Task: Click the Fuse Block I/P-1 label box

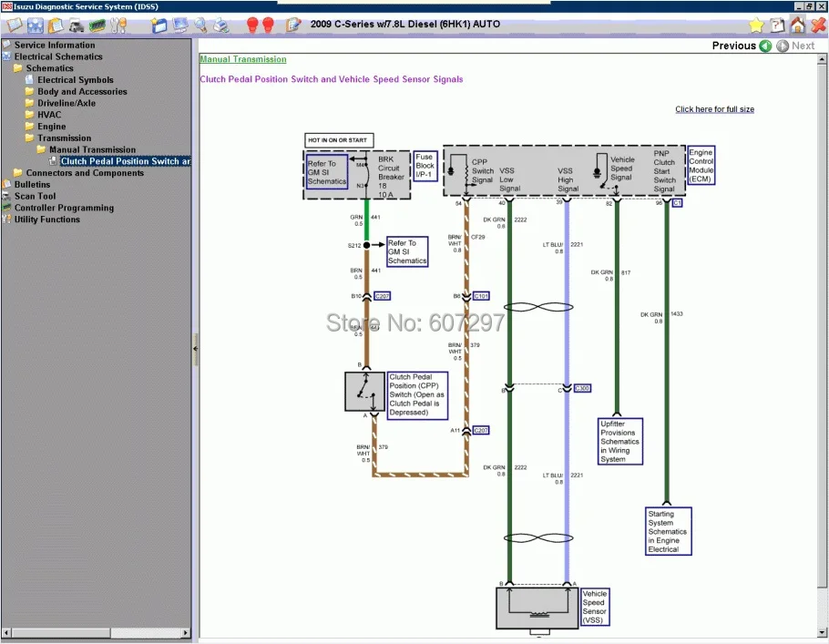Action: point(425,166)
